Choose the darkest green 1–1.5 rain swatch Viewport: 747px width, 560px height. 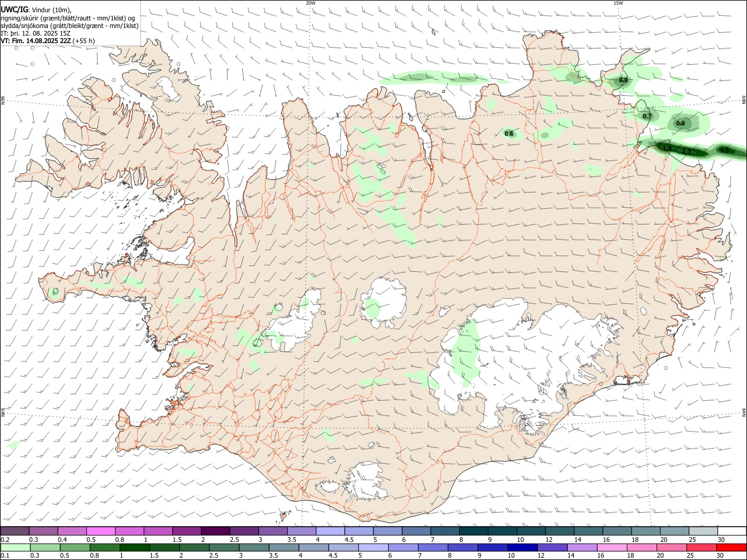135,548
